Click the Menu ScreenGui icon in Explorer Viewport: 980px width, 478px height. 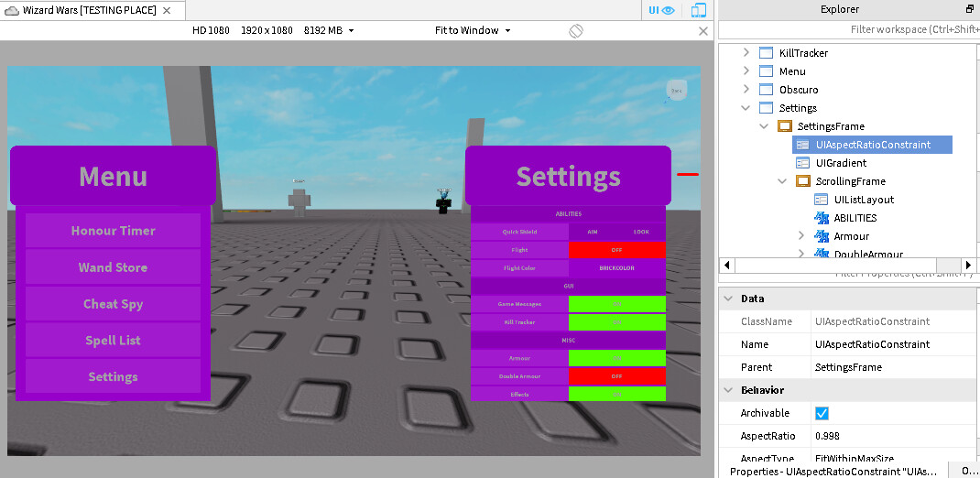767,71
